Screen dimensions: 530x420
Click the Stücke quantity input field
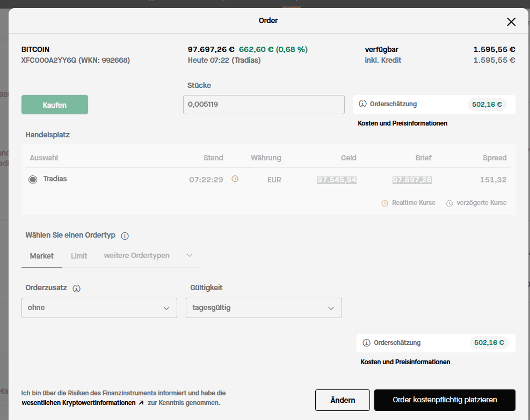(x=264, y=105)
